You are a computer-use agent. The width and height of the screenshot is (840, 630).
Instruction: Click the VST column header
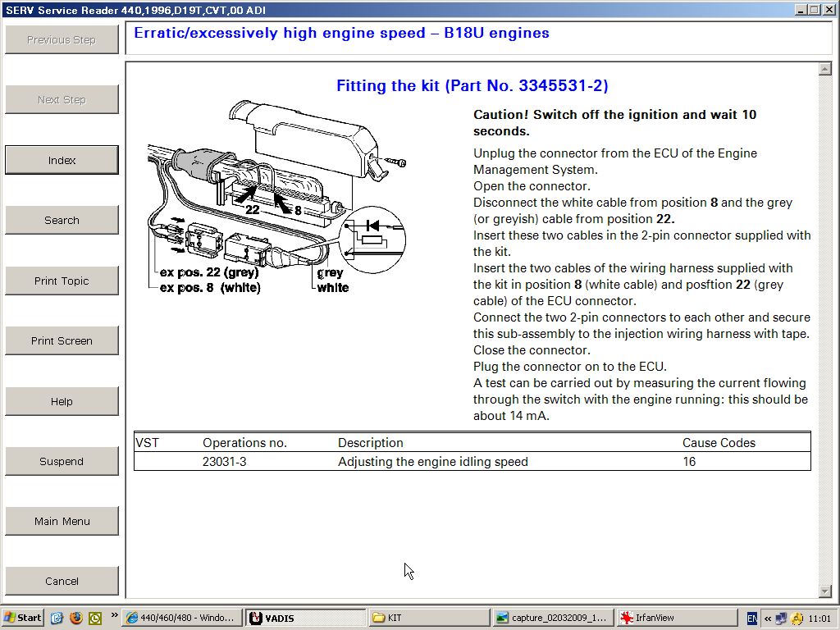[x=148, y=443]
